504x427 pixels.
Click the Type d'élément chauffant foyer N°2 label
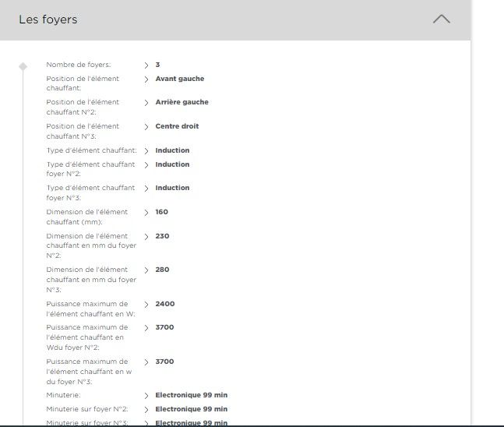[x=90, y=169]
